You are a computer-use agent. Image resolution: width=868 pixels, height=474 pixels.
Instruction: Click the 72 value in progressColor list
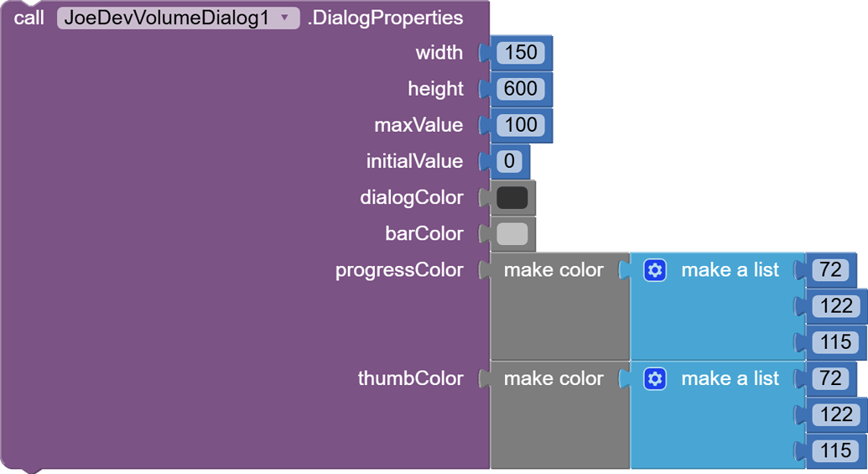tap(830, 270)
